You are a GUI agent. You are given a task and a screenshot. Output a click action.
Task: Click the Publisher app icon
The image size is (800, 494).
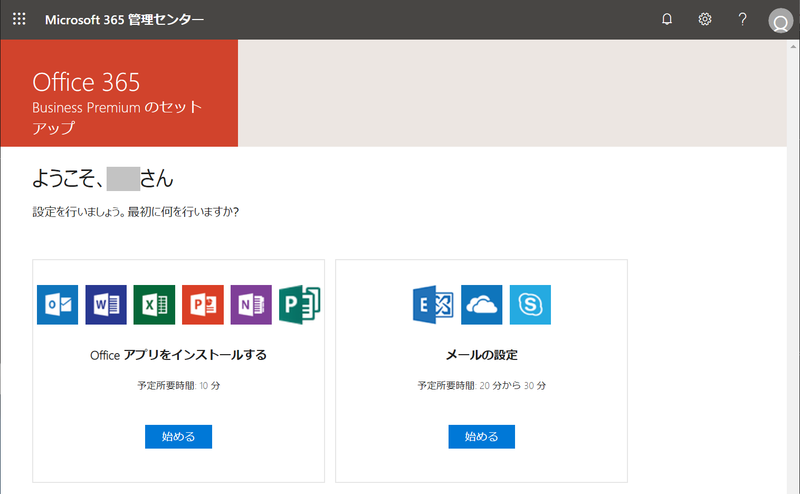point(299,305)
